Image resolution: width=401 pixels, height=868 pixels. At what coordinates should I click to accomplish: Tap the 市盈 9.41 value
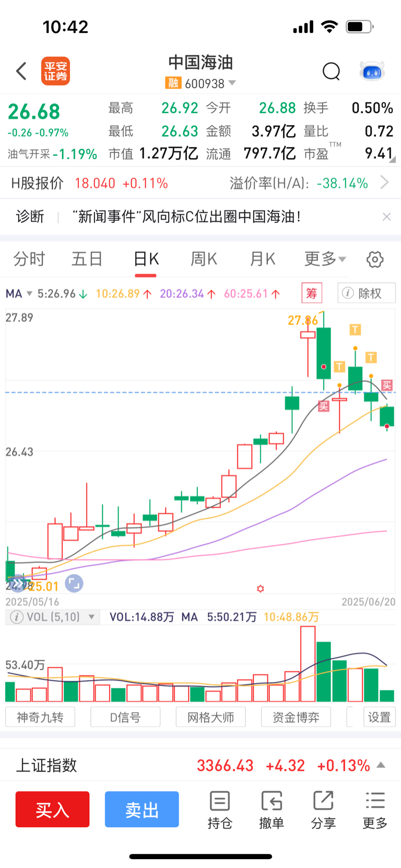point(379,153)
